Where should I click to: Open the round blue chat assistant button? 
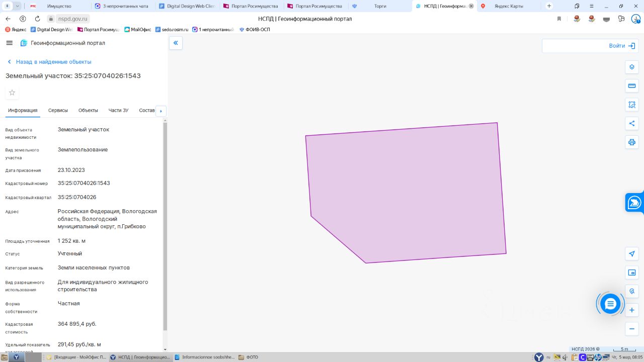click(610, 304)
